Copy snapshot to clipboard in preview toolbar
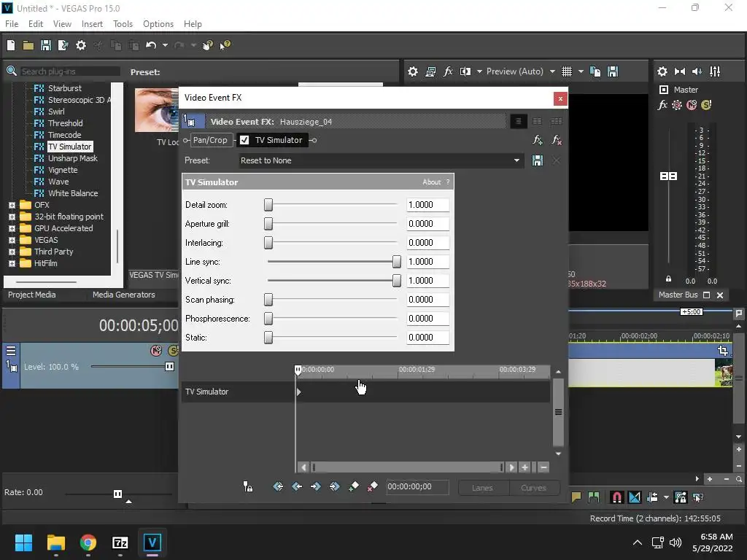 (595, 71)
